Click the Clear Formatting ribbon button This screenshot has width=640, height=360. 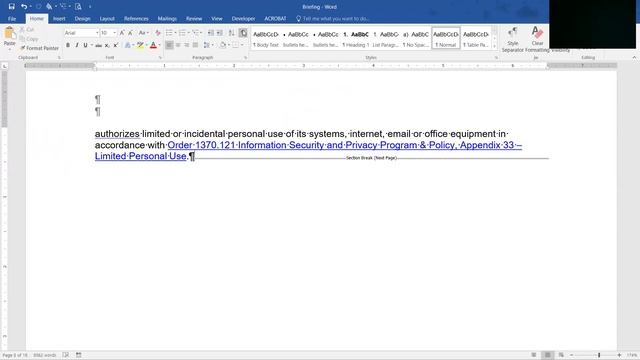(537, 40)
